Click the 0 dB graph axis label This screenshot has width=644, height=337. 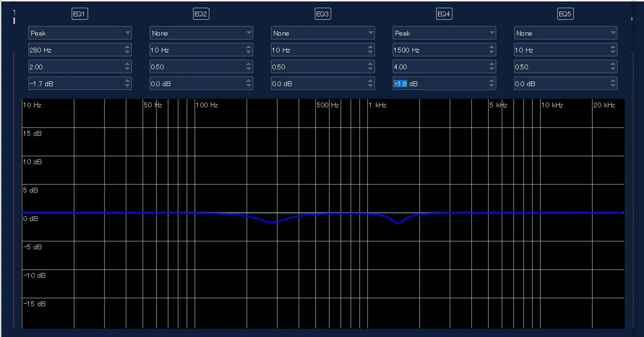point(31,219)
